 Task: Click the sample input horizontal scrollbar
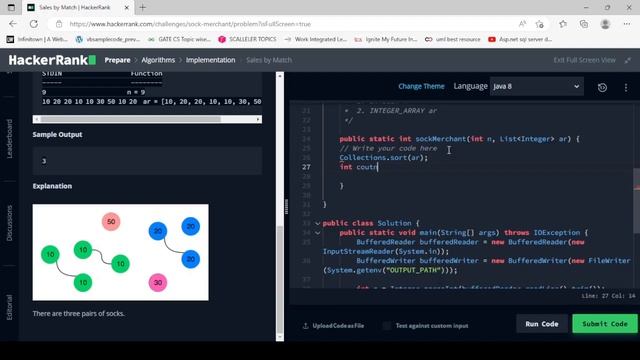coord(131,119)
